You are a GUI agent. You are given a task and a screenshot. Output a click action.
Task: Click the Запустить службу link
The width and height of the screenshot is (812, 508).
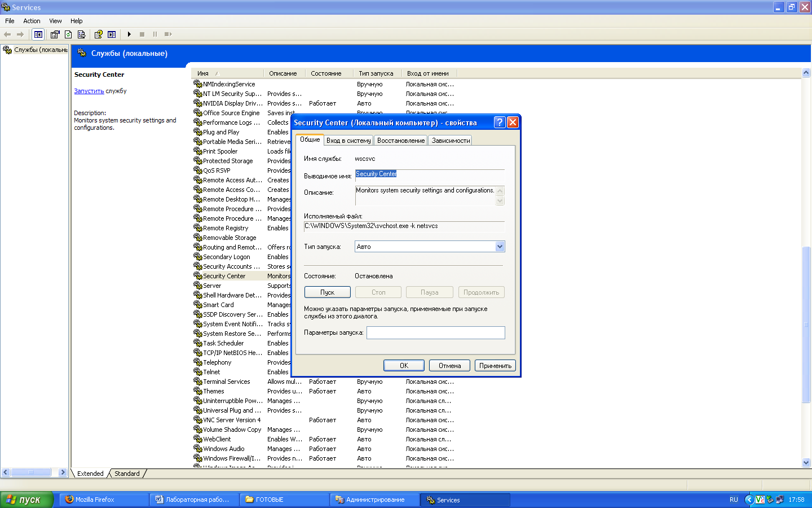(x=89, y=91)
